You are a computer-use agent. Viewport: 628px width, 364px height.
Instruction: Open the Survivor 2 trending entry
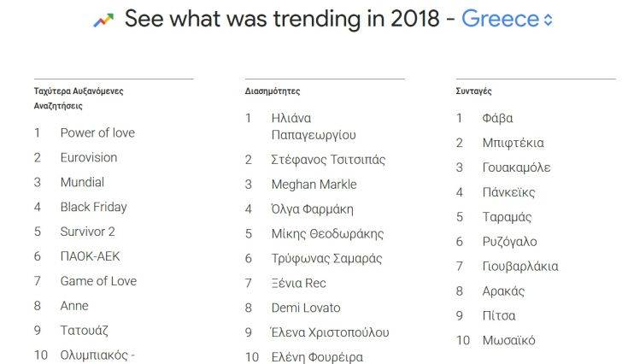[87, 232]
